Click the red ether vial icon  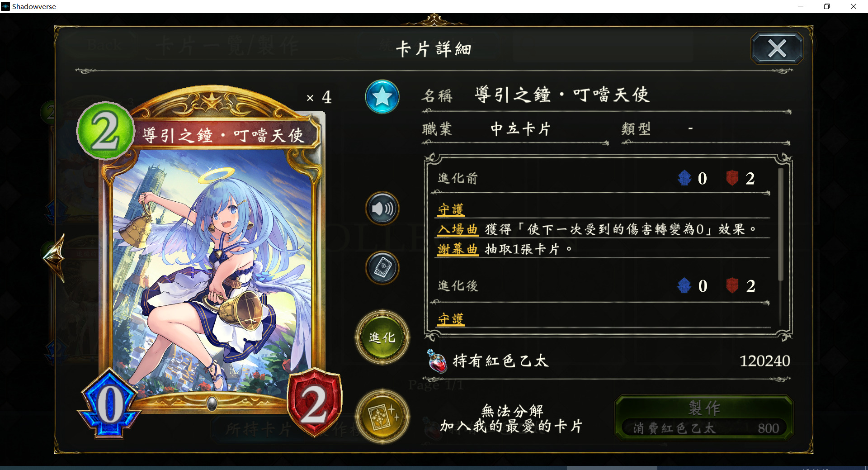437,361
